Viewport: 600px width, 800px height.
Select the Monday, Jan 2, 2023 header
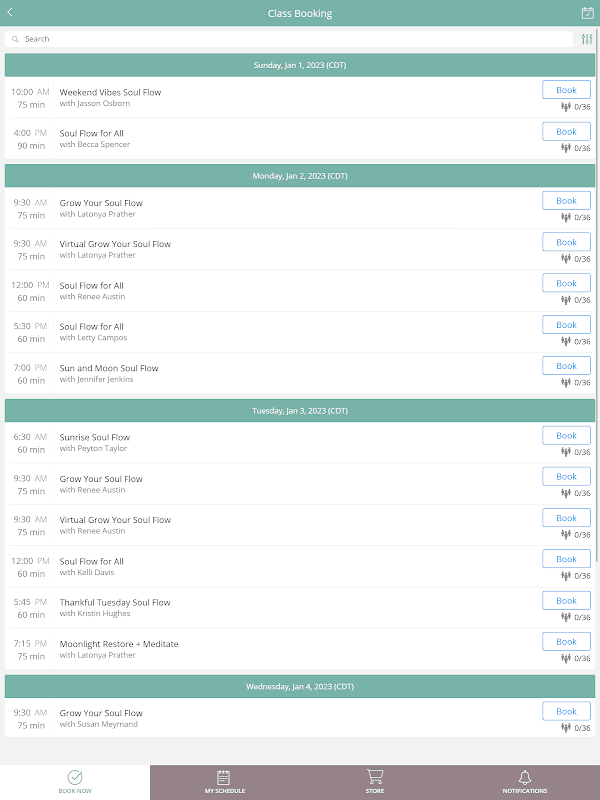(300, 176)
